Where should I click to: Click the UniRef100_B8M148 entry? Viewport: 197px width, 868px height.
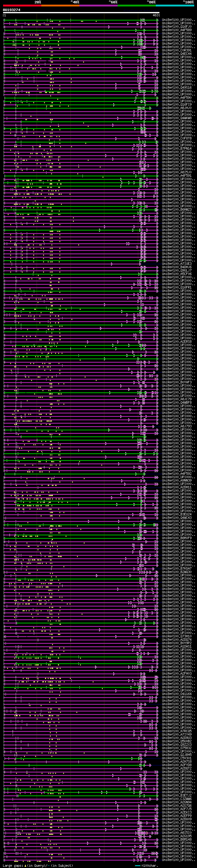coord(176,839)
